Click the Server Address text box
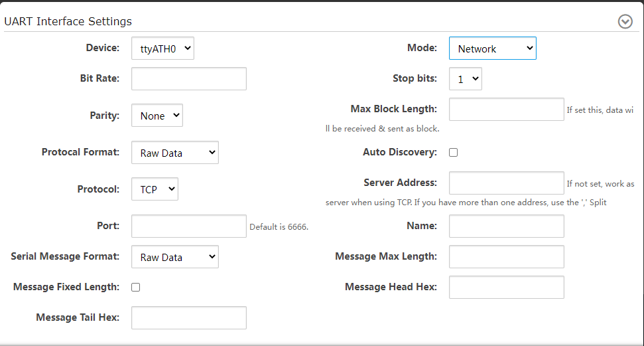Viewport: 644px width, 346px height. click(506, 183)
